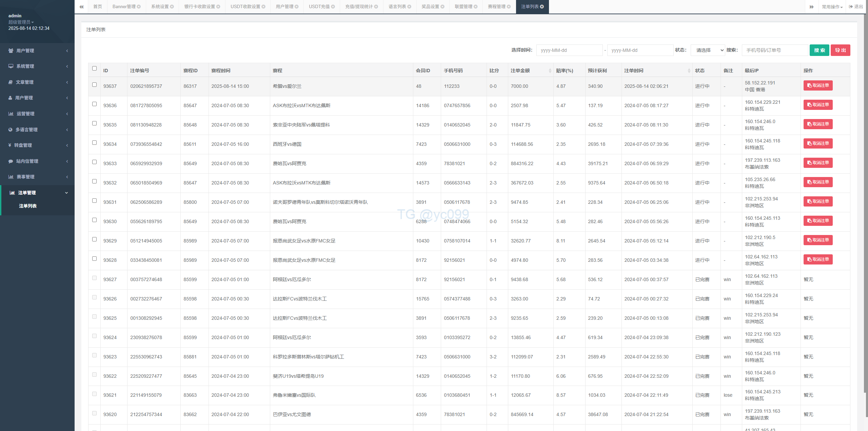
Task: Toggle the select-all checkbox in the table header
Action: [94, 68]
